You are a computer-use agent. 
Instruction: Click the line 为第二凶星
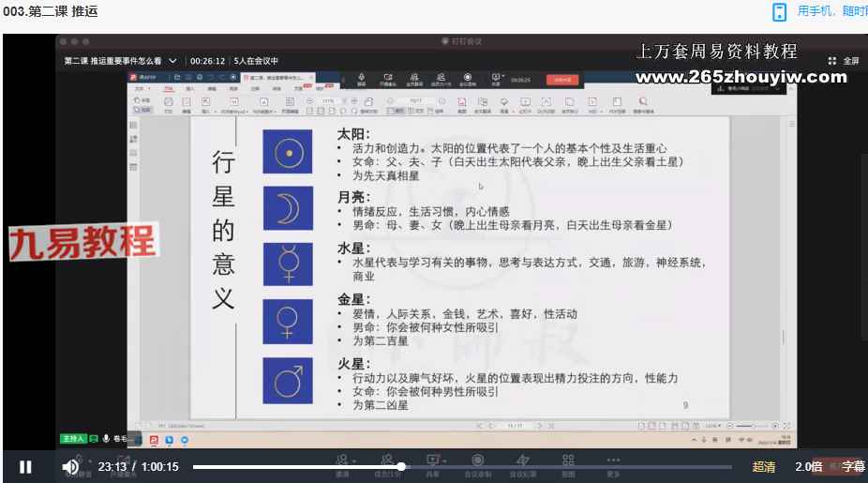point(381,405)
